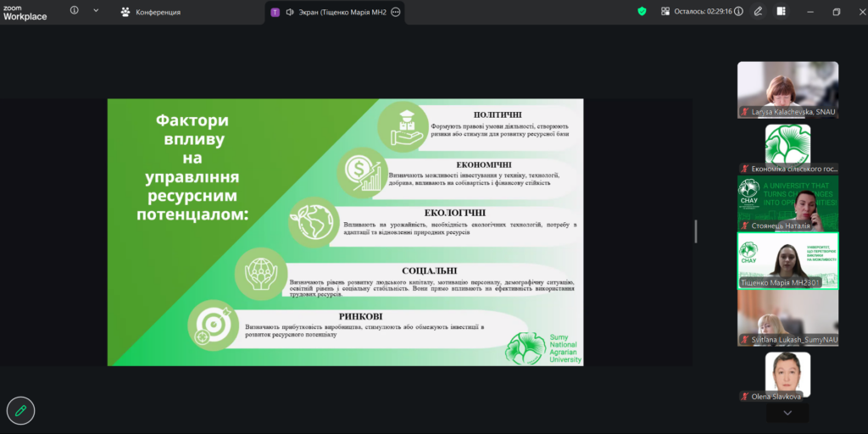
Task: Click the meeting info icon near Zoom Workplace
Action: pos(74,11)
